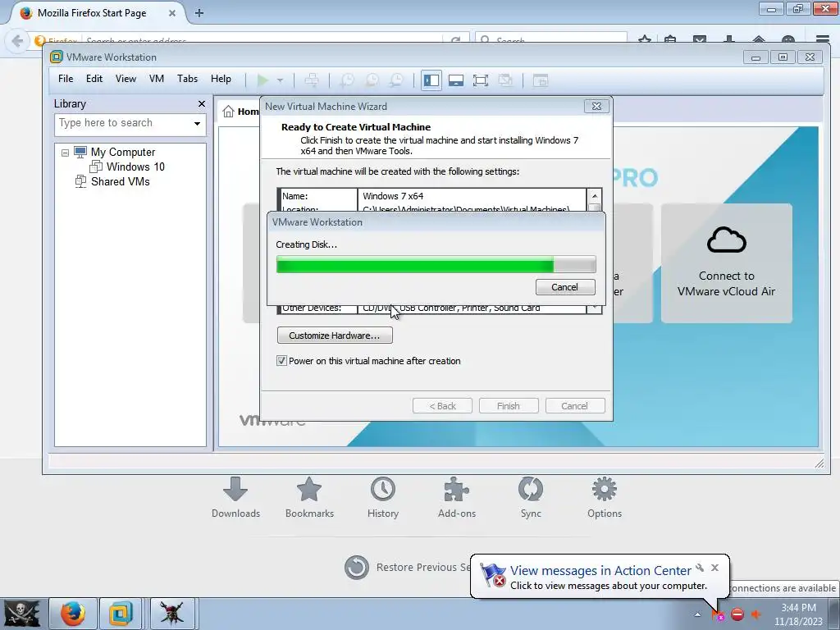The image size is (840, 630).
Task: Click the notification balloon wrench icon
Action: pyautogui.click(x=700, y=568)
